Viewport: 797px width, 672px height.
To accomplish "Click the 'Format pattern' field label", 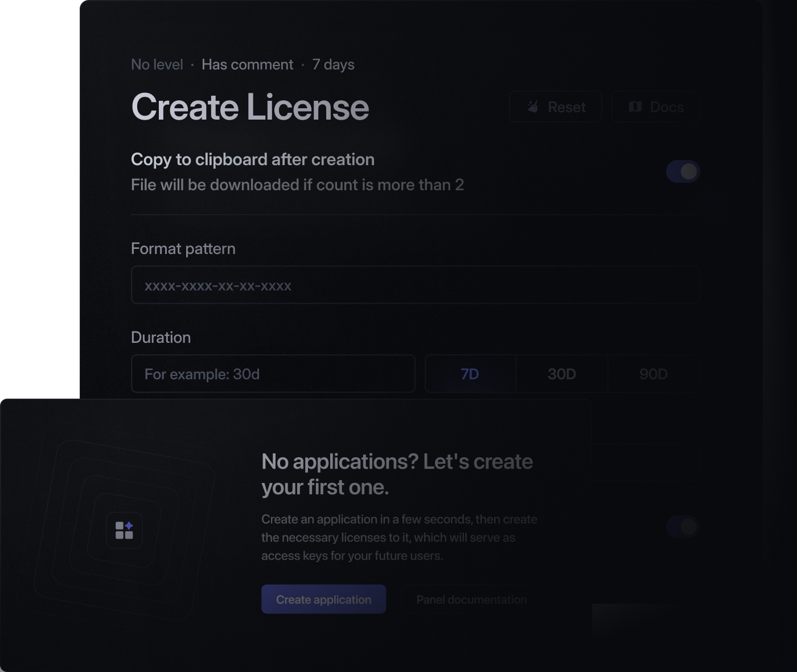I will [x=183, y=249].
